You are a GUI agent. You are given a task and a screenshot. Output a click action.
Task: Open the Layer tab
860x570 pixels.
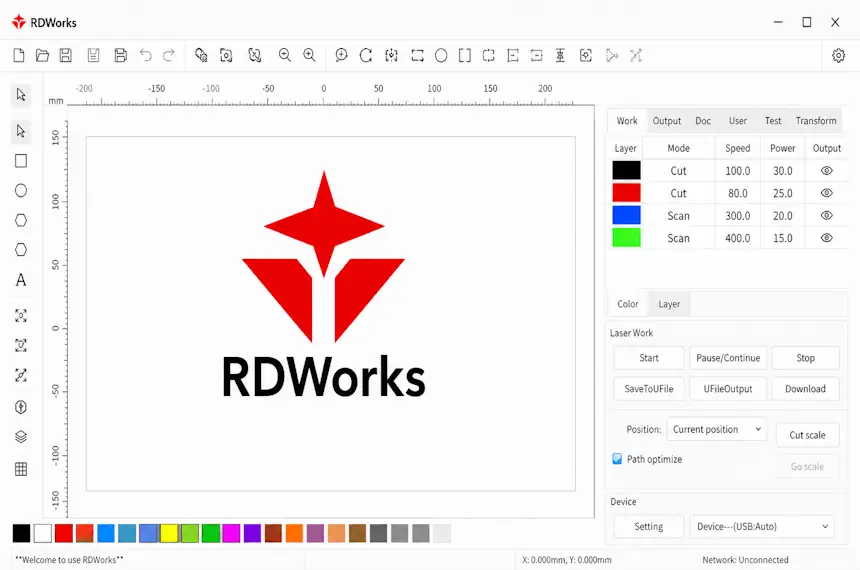coord(669,304)
